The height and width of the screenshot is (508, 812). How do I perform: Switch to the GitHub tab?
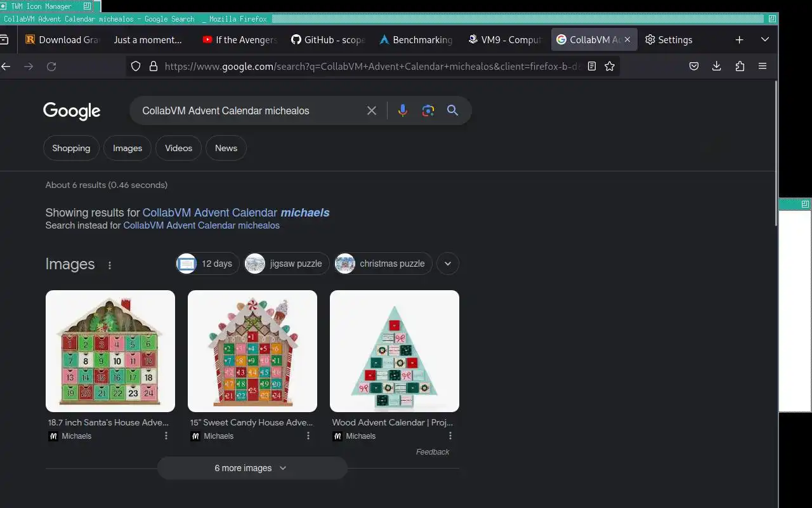coord(327,39)
